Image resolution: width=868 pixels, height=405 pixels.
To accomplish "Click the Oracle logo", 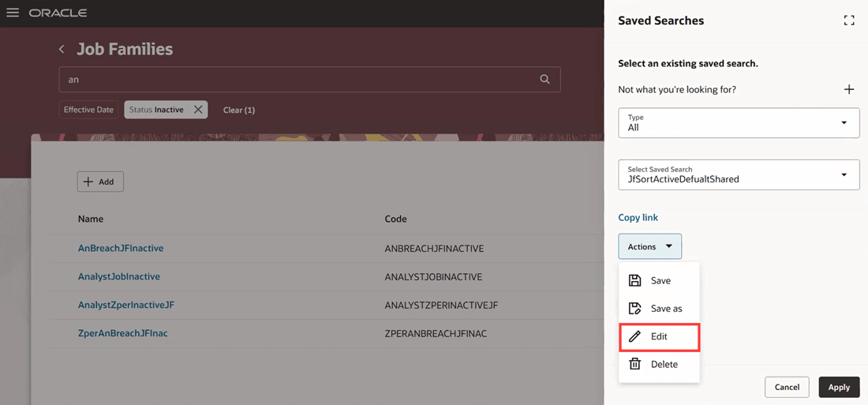I will (58, 13).
